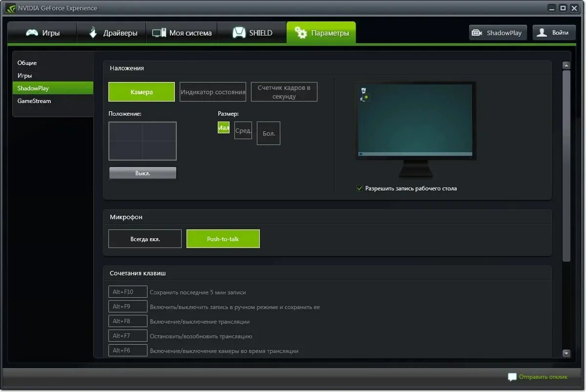Click the Alt+F6 hotkey field

pyautogui.click(x=128, y=351)
